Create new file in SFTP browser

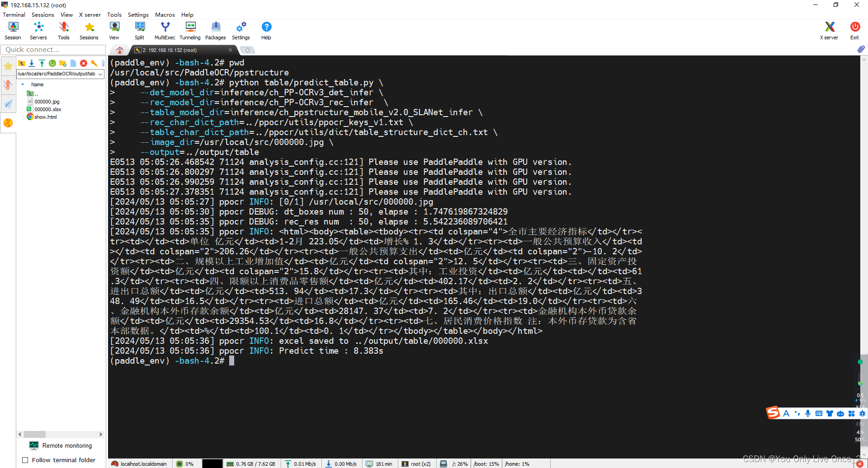click(73, 63)
